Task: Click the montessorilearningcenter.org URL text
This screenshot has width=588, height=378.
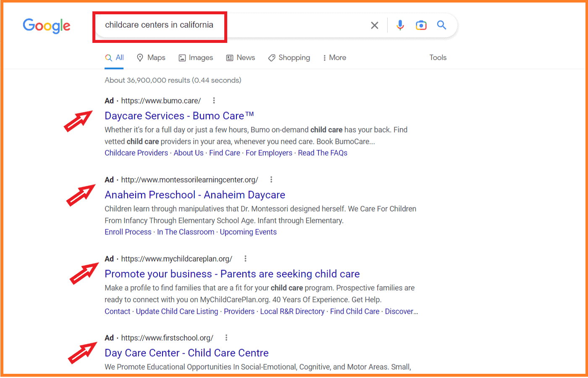Action: tap(189, 180)
